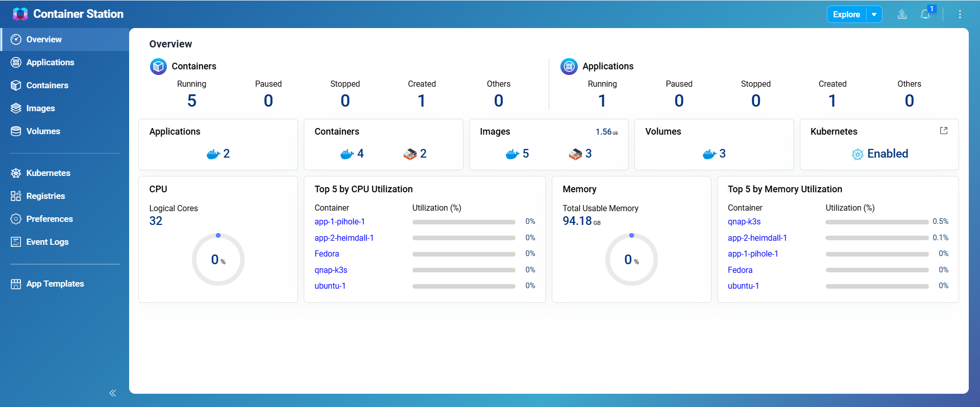Viewport: 980px width, 407px height.
Task: Click the Docker icon in the Applications card
Action: tap(213, 154)
